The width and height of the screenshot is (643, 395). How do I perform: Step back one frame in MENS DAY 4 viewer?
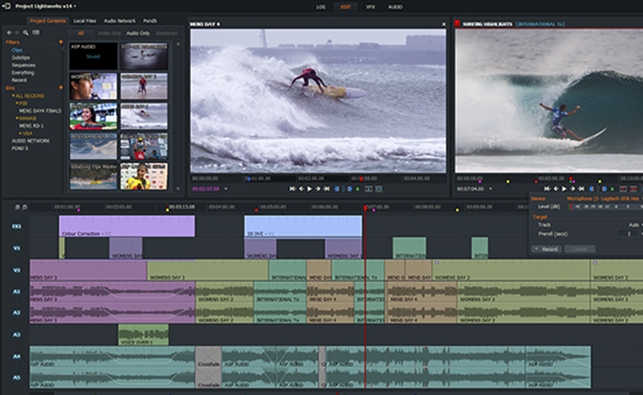point(301,189)
